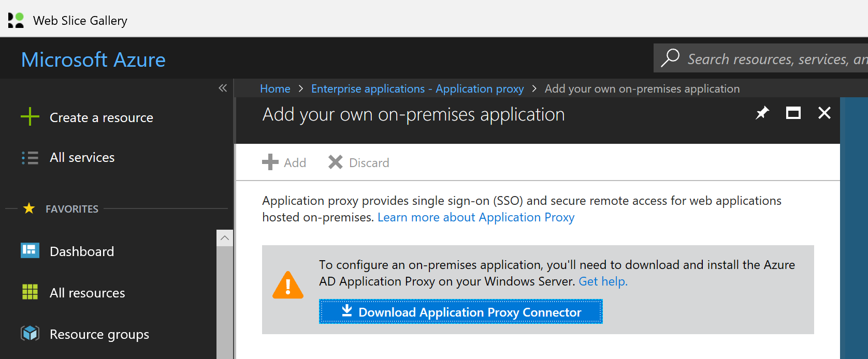The image size is (868, 359).
Task: Click the Favorites star icon
Action: tap(29, 208)
